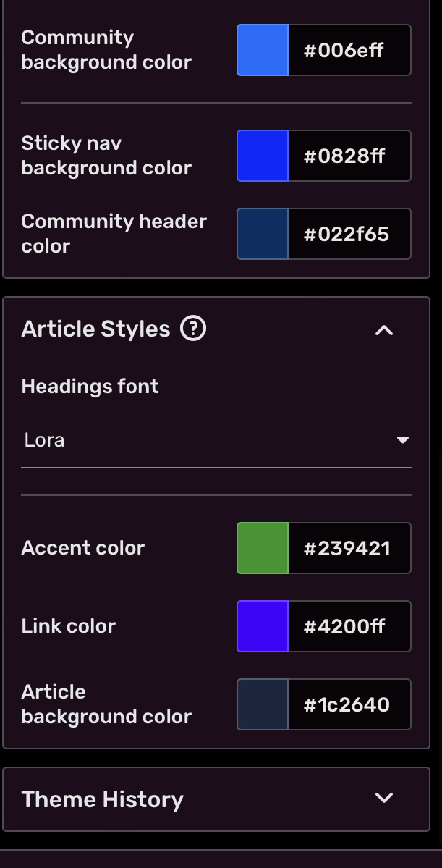
Task: Edit the #1c2640 hex code
Action: coord(350,704)
